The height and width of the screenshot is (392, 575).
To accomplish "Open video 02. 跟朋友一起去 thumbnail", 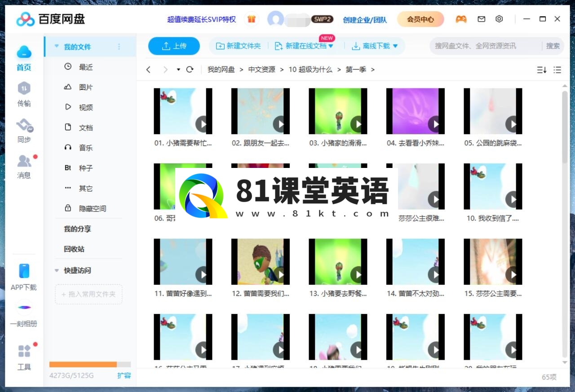I will tap(261, 111).
